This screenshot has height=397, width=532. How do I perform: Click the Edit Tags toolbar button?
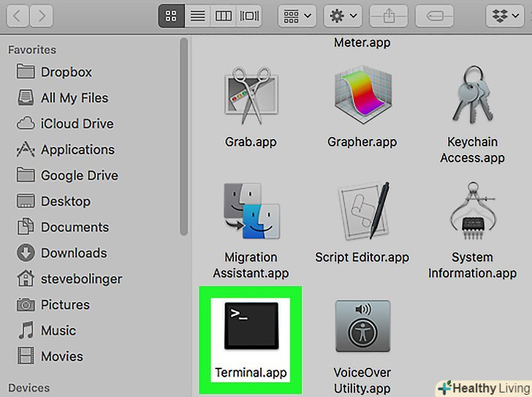(x=435, y=15)
